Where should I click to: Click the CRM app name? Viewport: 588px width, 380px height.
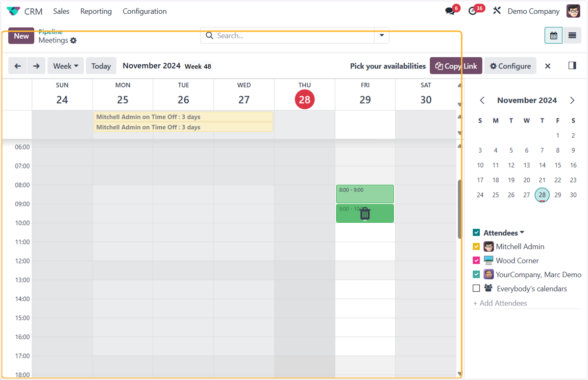33,11
